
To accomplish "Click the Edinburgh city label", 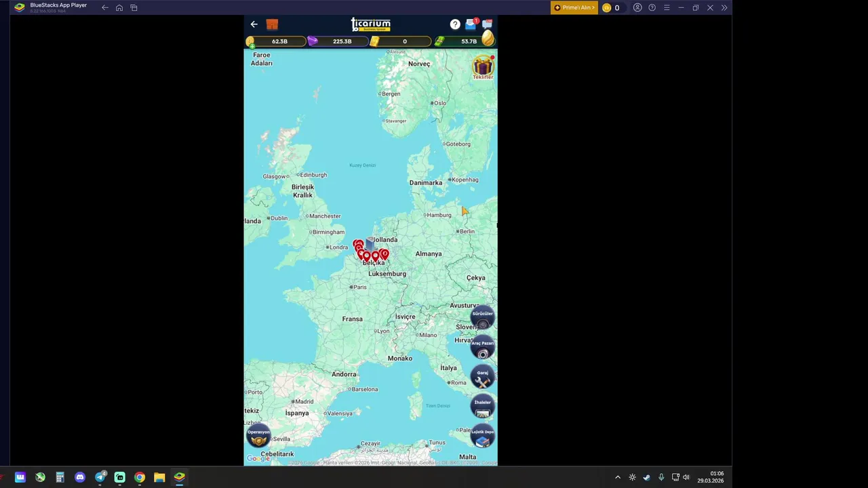I will point(313,175).
